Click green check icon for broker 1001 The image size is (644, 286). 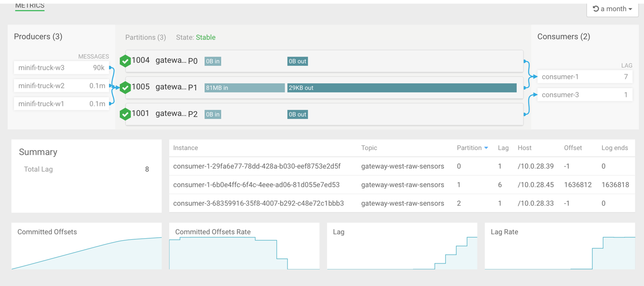(125, 114)
